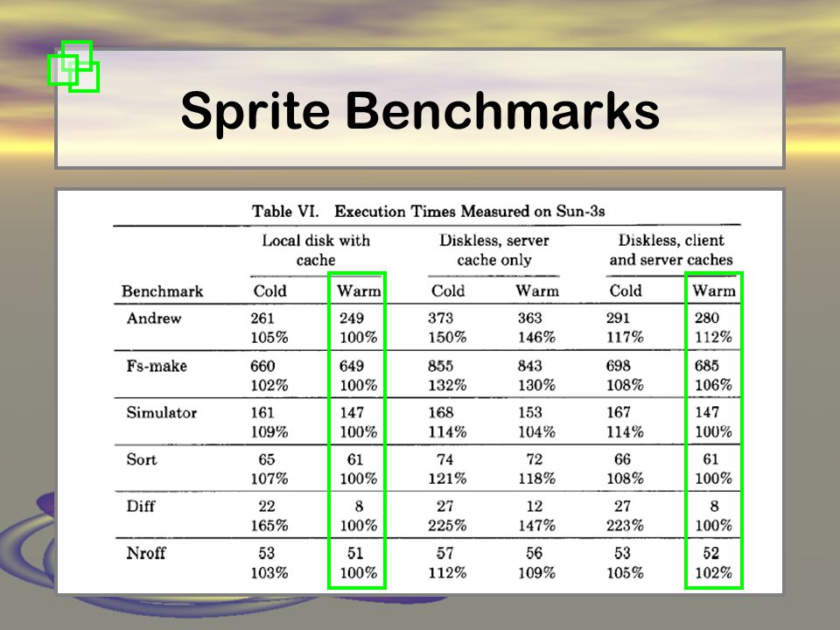Select the value "168" in the Simulator row
The width and height of the screenshot is (840, 630).
click(440, 412)
